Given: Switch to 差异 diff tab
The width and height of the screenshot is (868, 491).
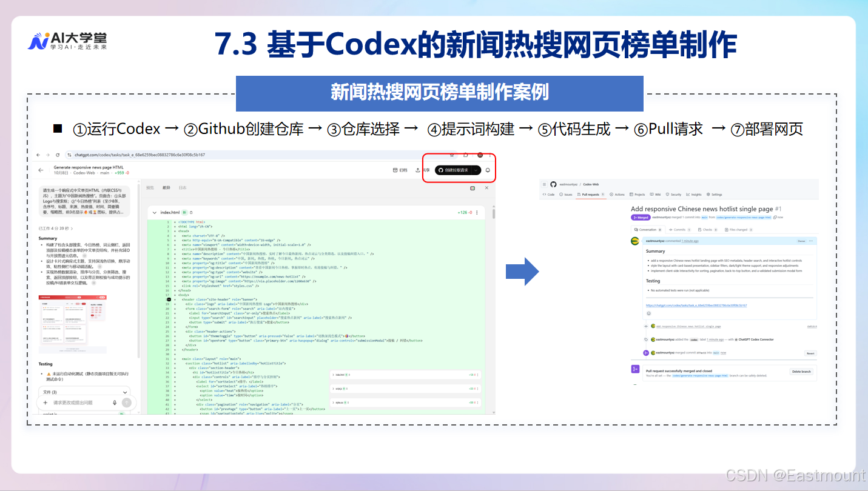Looking at the screenshot, I should coord(166,188).
